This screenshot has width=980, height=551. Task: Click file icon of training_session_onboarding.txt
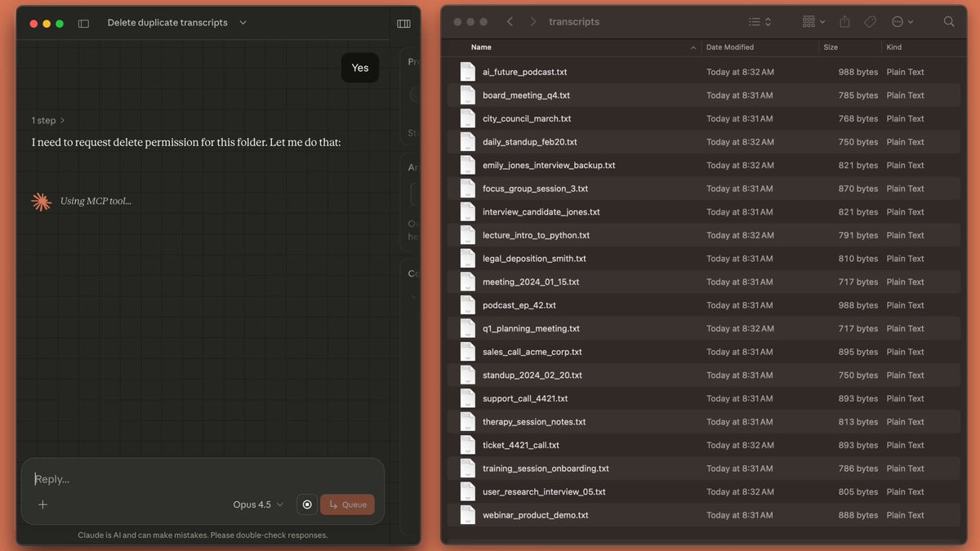[x=467, y=469]
